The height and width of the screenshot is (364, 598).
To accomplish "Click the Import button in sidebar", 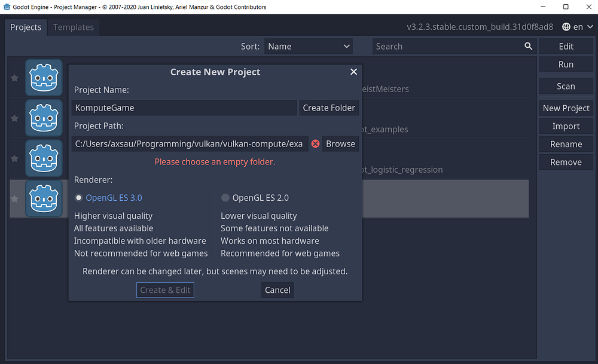I will coord(566,126).
